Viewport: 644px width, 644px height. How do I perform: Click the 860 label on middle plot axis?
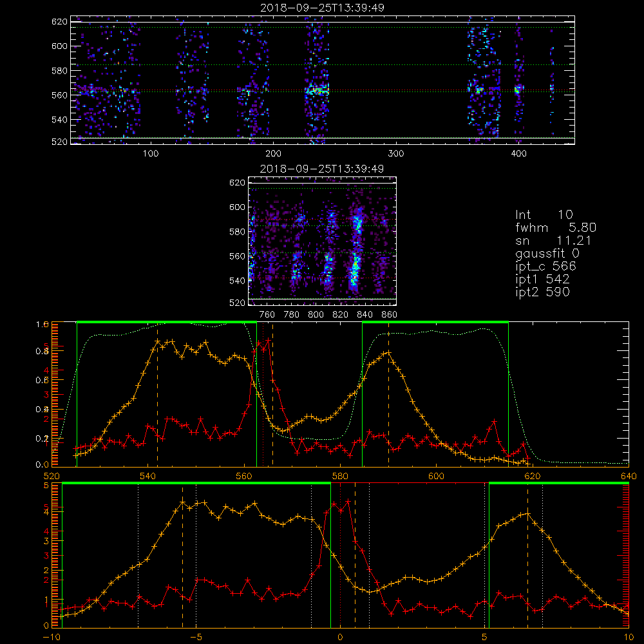(390, 315)
